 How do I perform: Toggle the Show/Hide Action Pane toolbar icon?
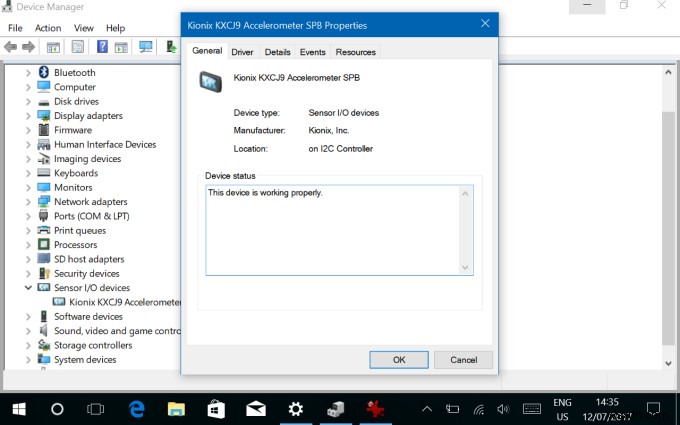tap(121, 47)
